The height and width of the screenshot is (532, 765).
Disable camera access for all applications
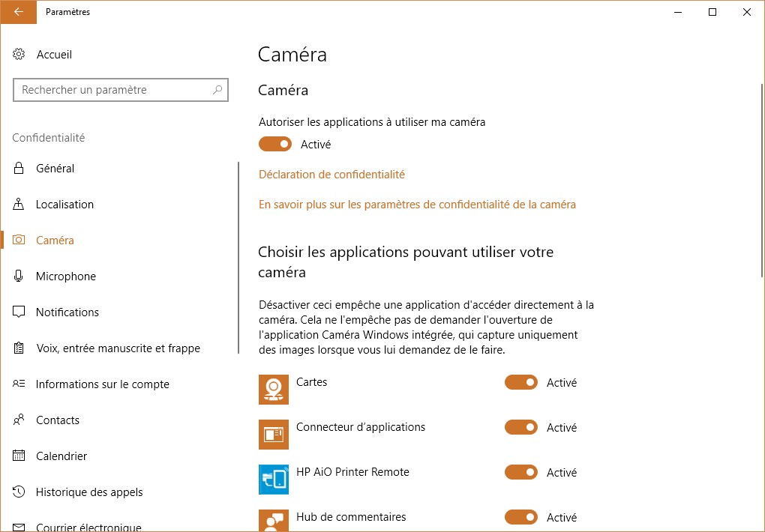[275, 144]
